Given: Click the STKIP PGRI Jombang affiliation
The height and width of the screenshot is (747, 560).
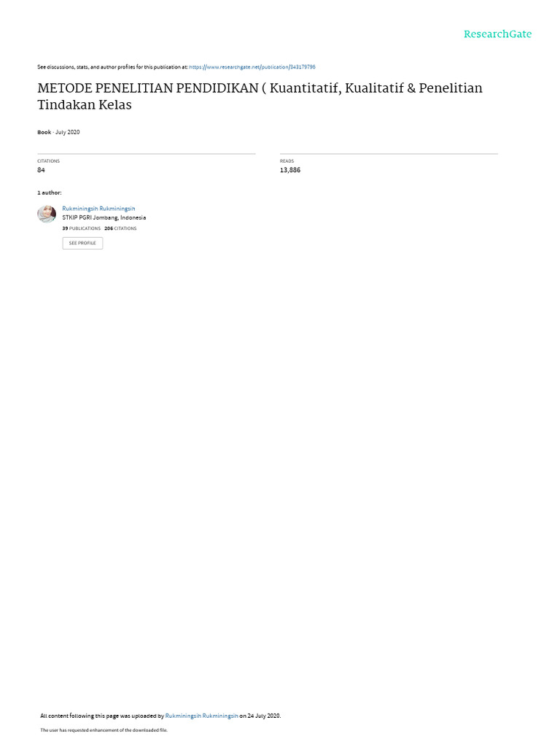Looking at the screenshot, I should click(104, 217).
